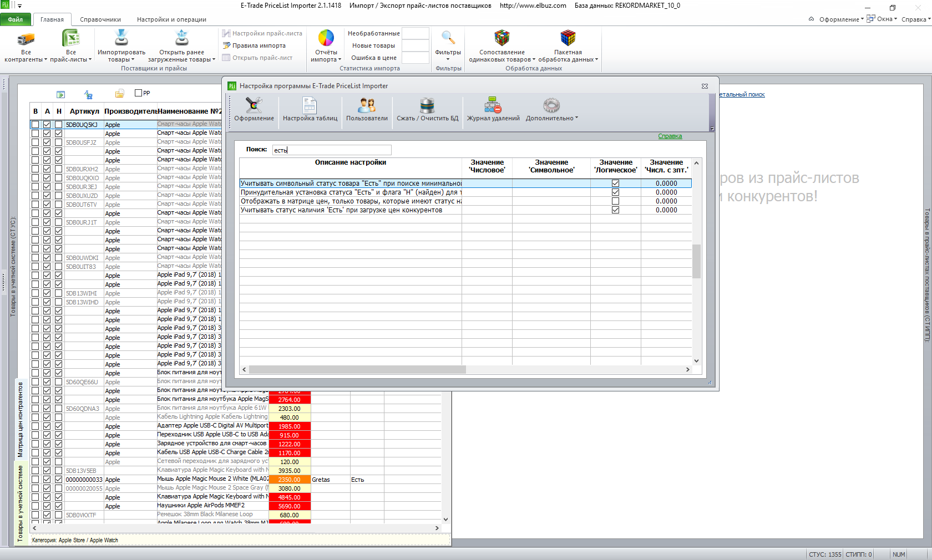Toggle H checkbox in row 00000000033

tap(59, 480)
